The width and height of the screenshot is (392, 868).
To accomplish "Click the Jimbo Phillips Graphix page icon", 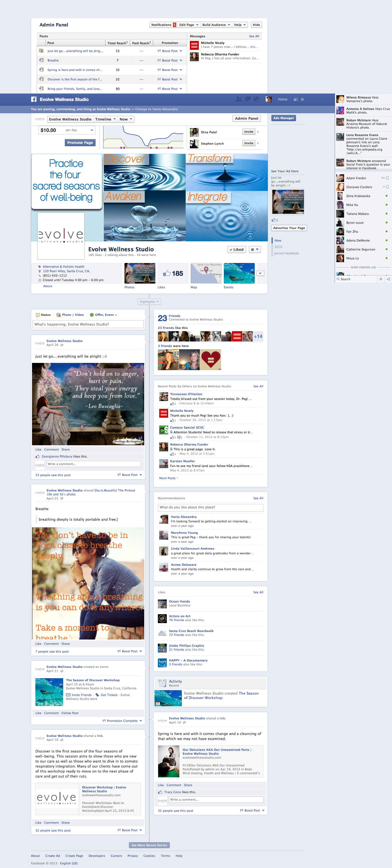I will click(x=163, y=648).
